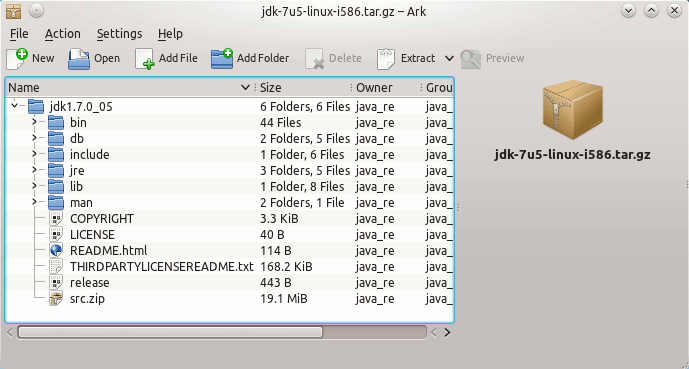Select the THIRDPARTYLICENSEREADME.txt file name
Image resolution: width=689 pixels, height=369 pixels.
[162, 267]
